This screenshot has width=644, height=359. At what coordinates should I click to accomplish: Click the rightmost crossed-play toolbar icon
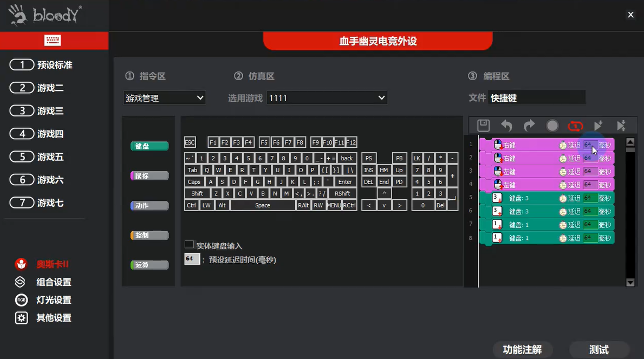[621, 125]
